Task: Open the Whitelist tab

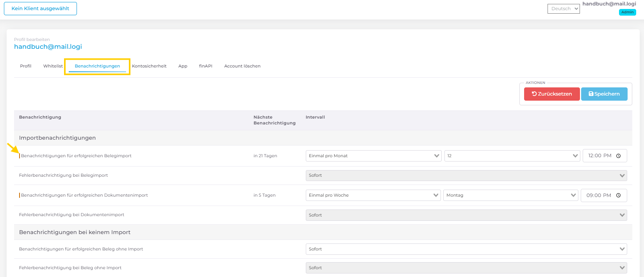Action: coord(53,66)
